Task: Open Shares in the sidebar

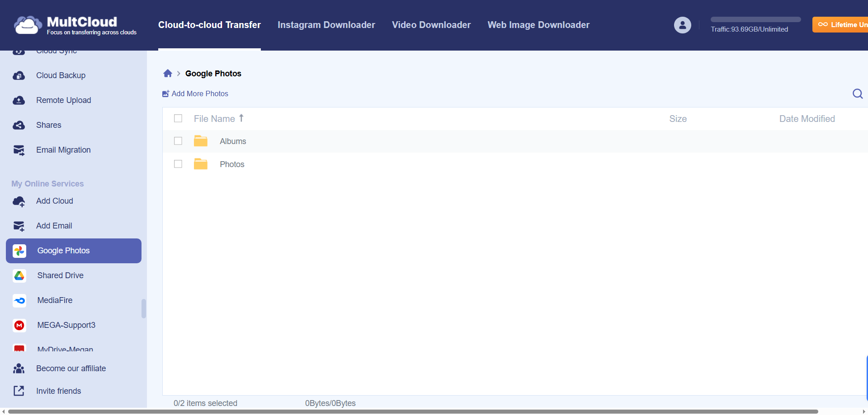Action: coord(49,125)
